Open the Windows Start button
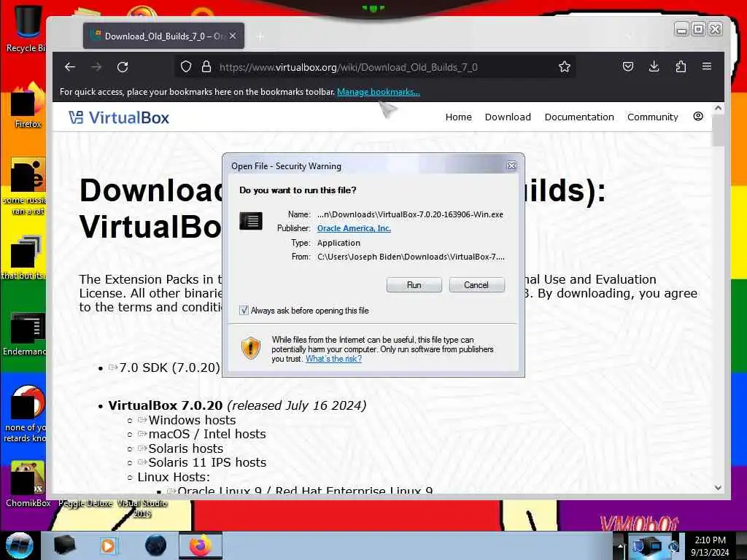This screenshot has height=560, width=747. [x=18, y=545]
